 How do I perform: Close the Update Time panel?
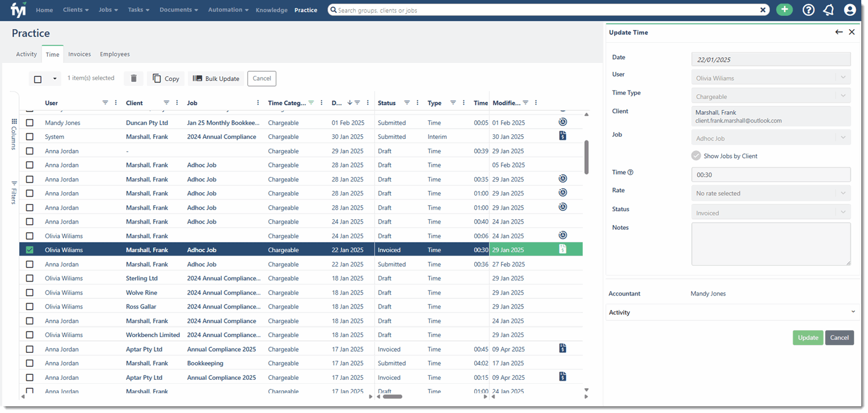tap(852, 32)
